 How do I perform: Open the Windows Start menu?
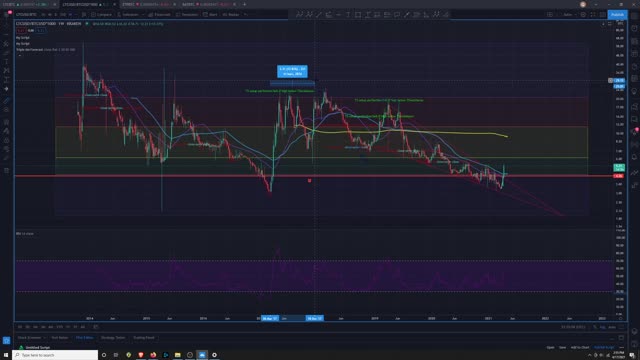pos(6,355)
